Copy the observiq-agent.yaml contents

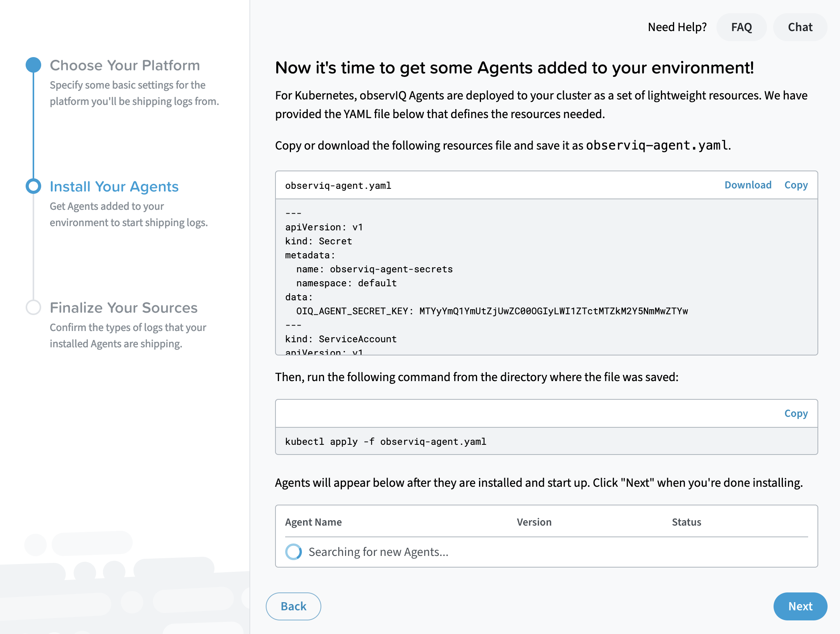pos(796,185)
